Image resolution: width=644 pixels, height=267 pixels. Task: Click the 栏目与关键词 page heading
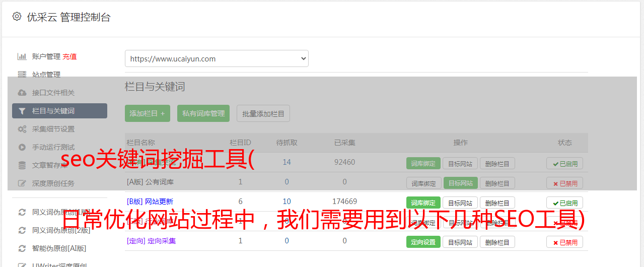point(155,87)
